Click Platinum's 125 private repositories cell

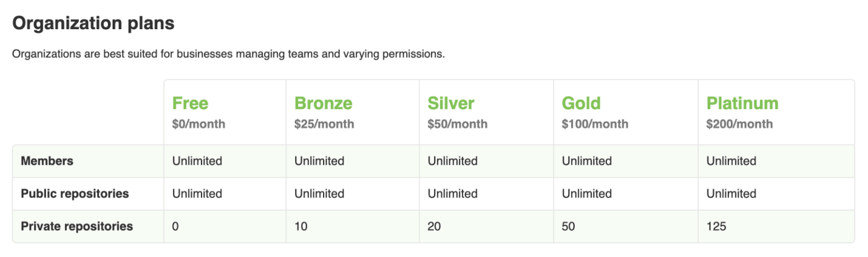[x=716, y=227]
